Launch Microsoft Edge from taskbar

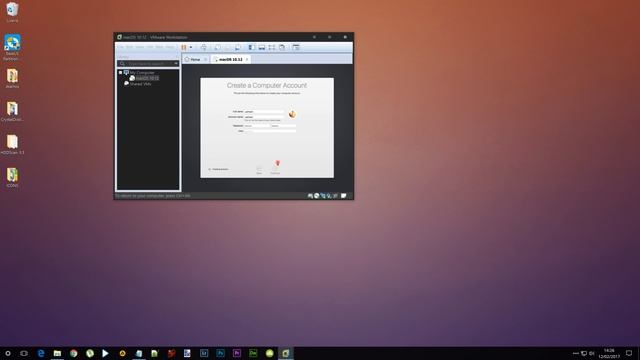(41, 353)
